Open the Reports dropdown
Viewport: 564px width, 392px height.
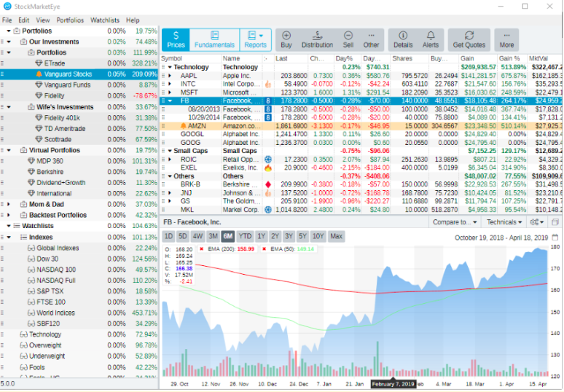click(255, 39)
